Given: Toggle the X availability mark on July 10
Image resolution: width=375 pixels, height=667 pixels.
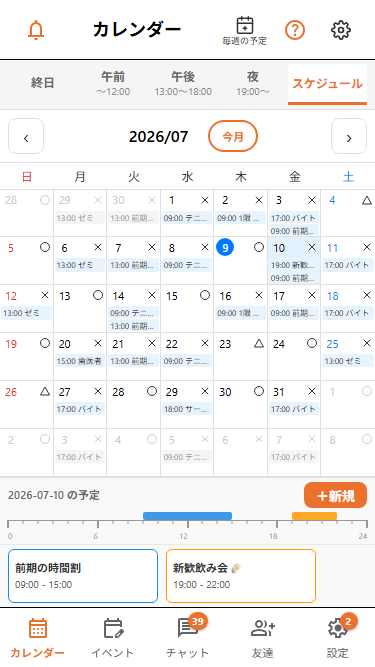Looking at the screenshot, I should [312, 247].
